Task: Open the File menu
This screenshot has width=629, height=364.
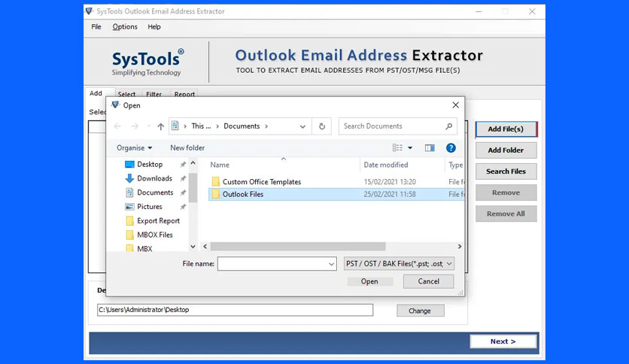Action: 96,27
